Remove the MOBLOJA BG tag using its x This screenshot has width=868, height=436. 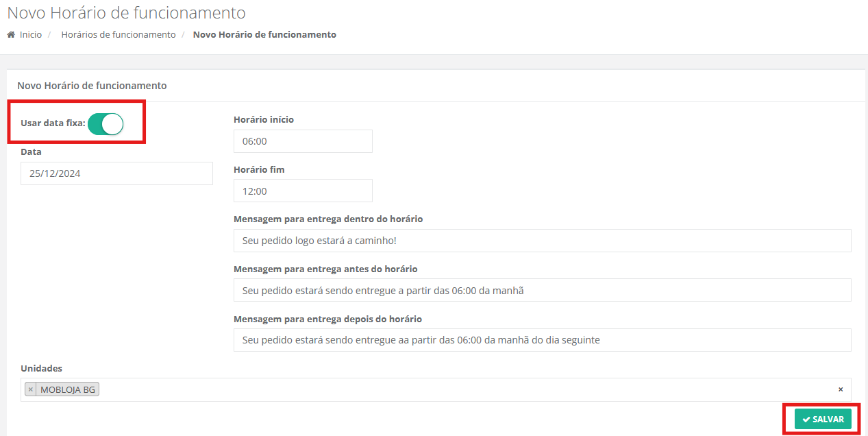pos(31,389)
